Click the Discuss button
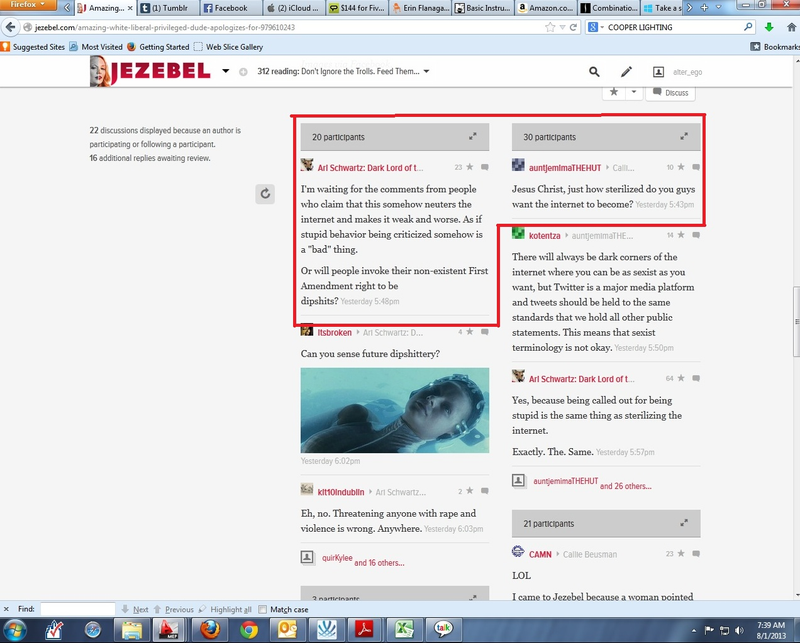800x643 pixels. [671, 92]
